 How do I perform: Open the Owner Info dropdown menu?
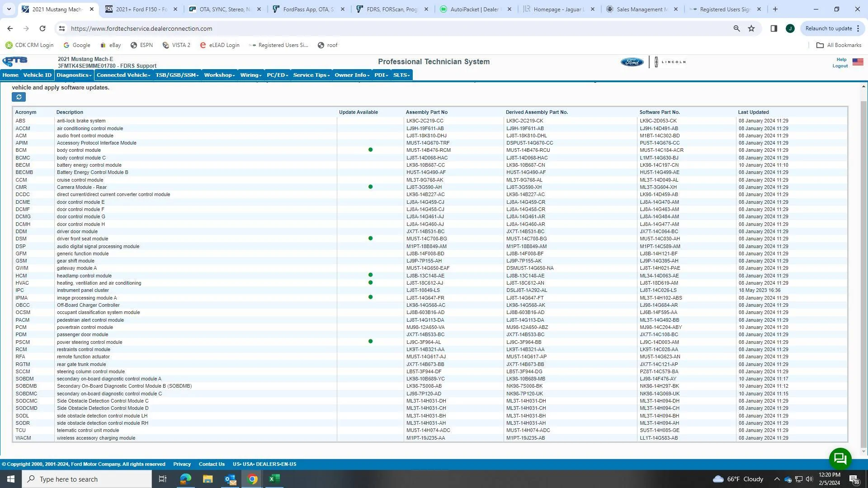point(352,75)
